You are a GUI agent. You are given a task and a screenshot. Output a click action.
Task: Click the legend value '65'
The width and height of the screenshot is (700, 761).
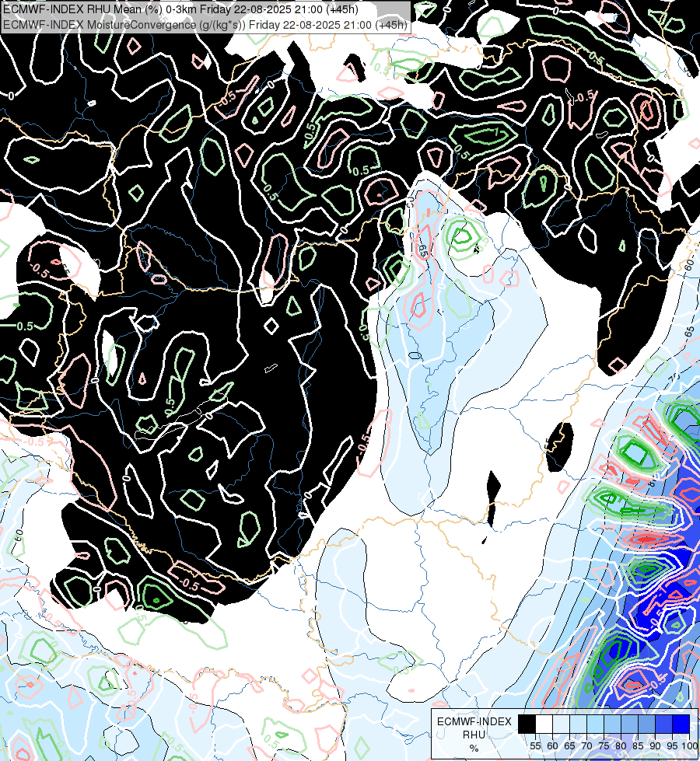click(x=569, y=746)
